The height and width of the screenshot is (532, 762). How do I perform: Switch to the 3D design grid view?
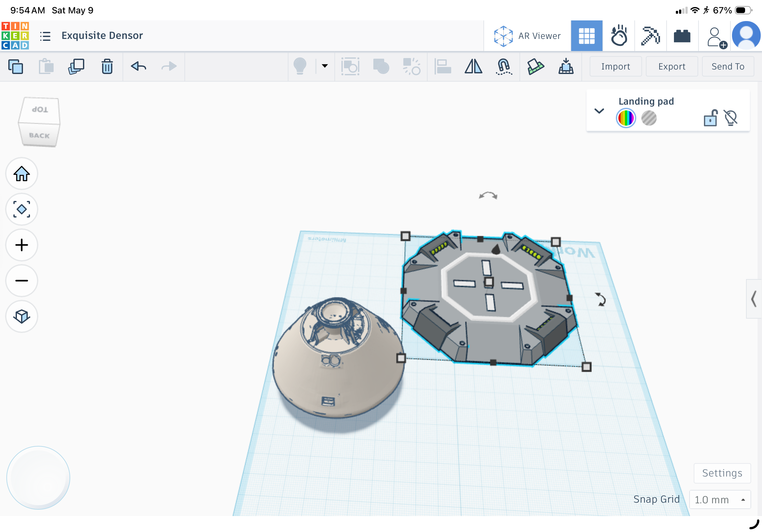pos(586,36)
